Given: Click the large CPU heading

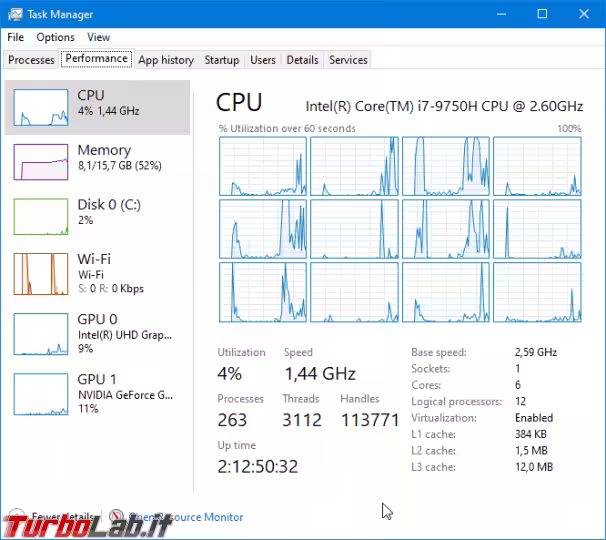Looking at the screenshot, I should [239, 103].
